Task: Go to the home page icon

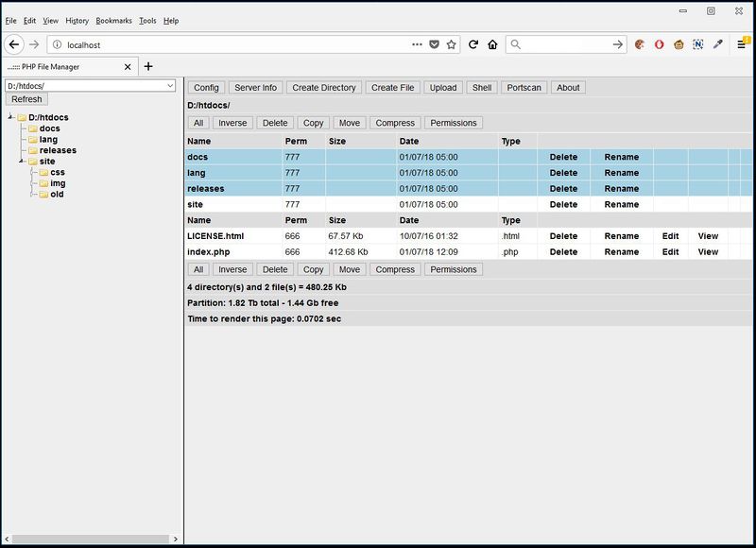Action: point(492,44)
